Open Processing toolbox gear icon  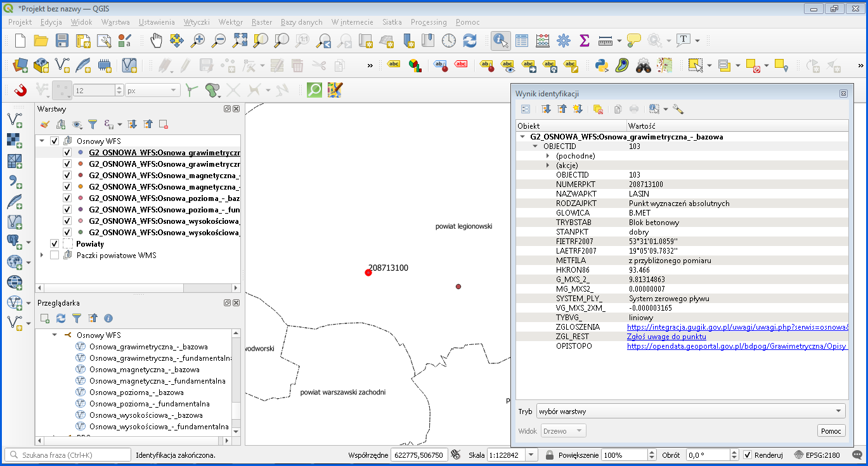click(564, 41)
